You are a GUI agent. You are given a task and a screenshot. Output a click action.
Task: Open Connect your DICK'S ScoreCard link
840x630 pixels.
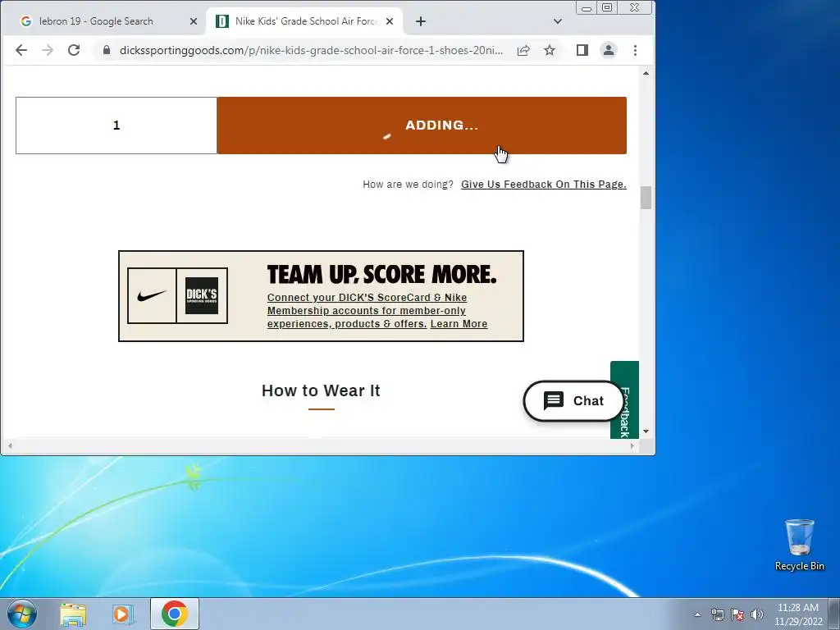367,311
